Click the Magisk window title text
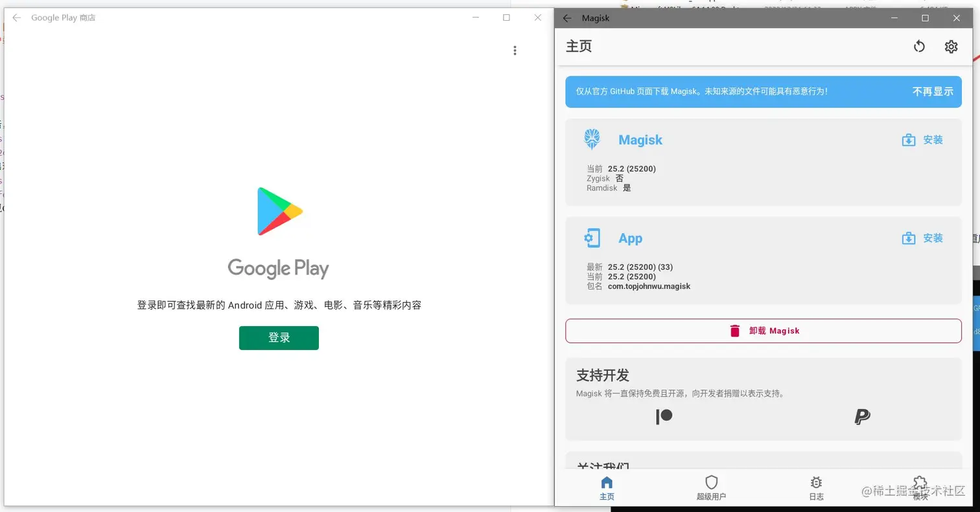980x512 pixels. [x=596, y=18]
